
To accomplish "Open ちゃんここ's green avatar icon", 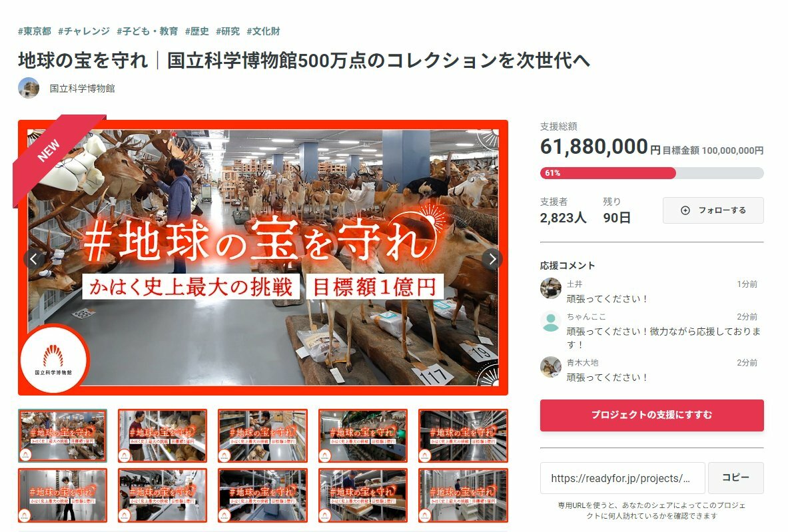I will 551,322.
